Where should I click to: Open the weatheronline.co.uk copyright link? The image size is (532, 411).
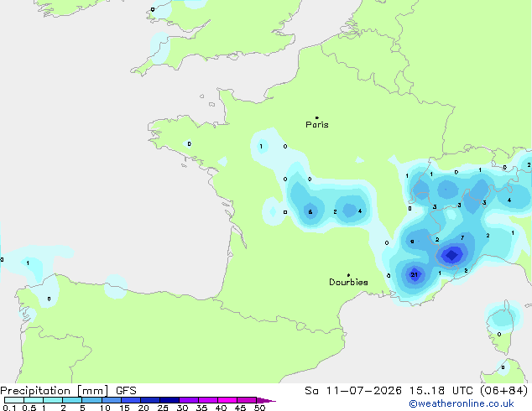coord(462,403)
